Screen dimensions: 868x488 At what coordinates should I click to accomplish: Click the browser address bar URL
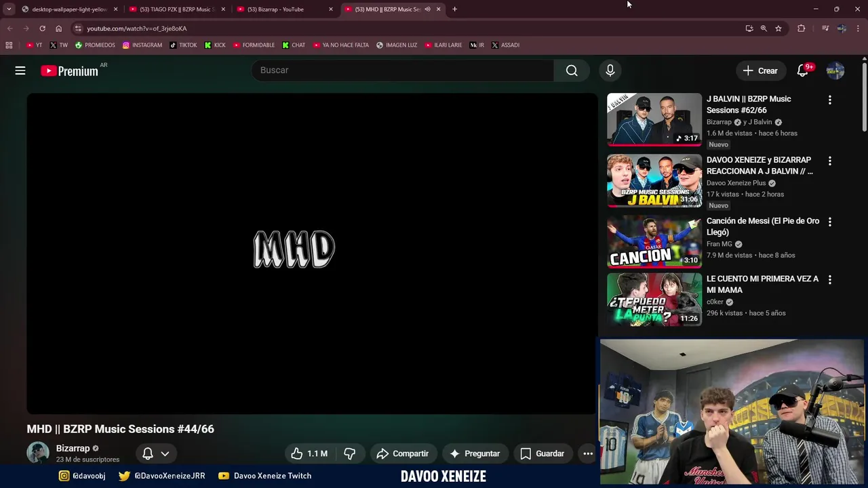136,28
